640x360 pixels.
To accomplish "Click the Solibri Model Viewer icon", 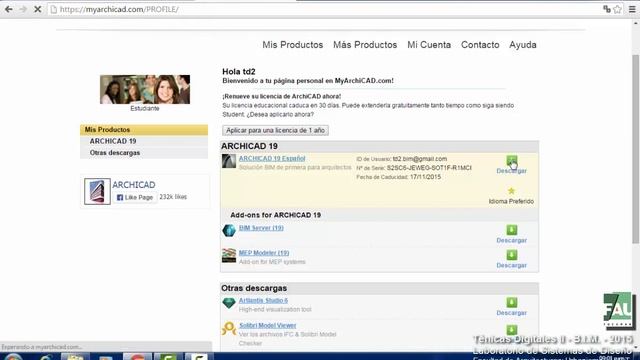I will click(229, 329).
